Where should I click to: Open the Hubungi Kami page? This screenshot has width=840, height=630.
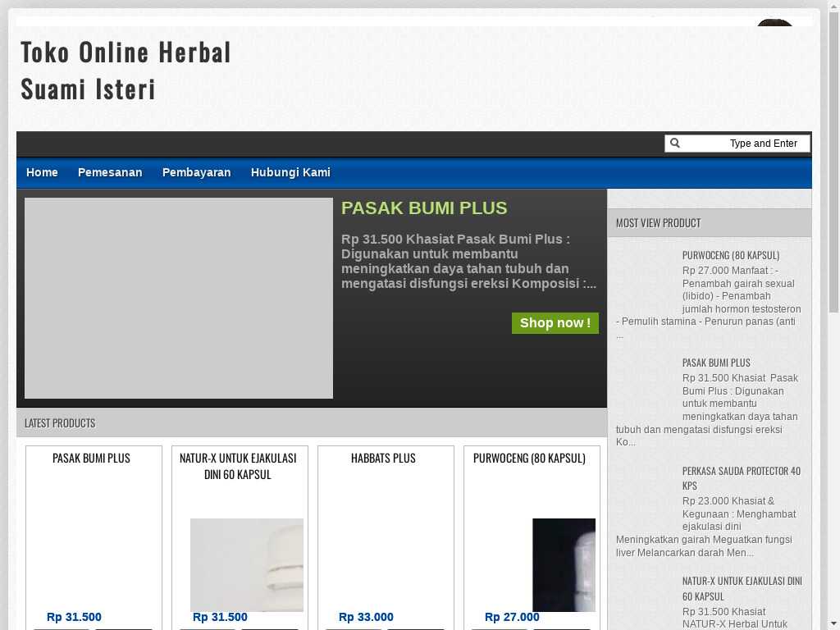coord(290,172)
